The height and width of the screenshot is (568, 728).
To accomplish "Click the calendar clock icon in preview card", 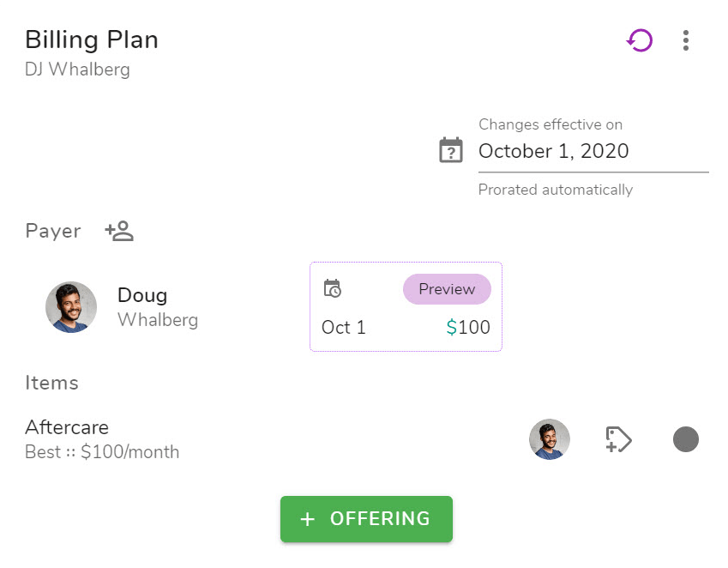I will pos(332,289).
